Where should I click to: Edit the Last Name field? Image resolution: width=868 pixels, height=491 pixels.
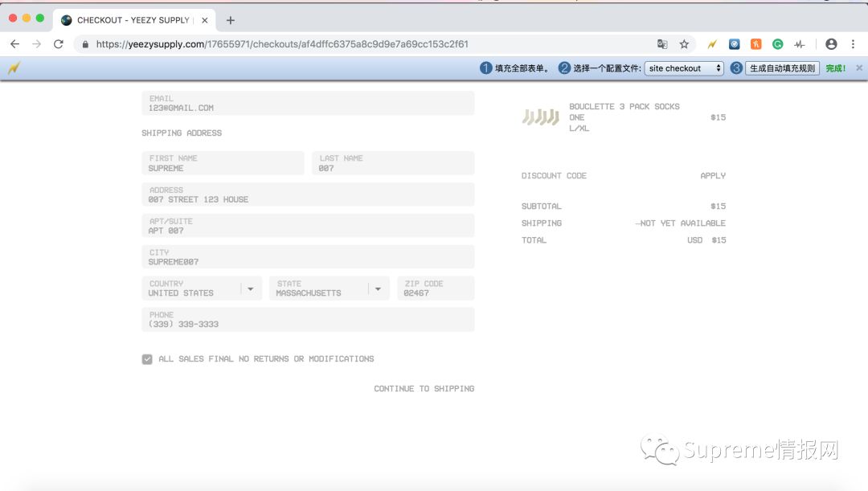(x=393, y=163)
